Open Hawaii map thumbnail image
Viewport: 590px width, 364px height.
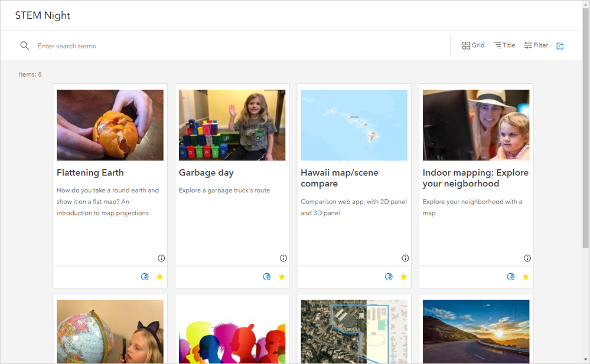click(x=354, y=125)
